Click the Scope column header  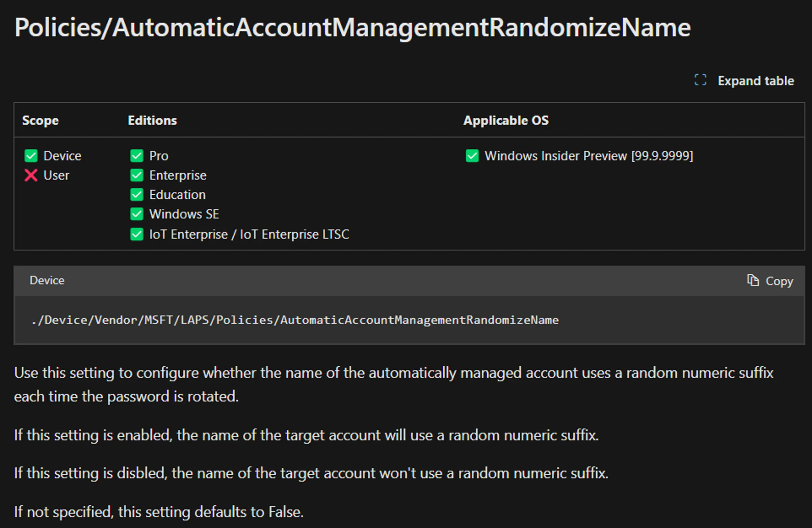click(40, 120)
